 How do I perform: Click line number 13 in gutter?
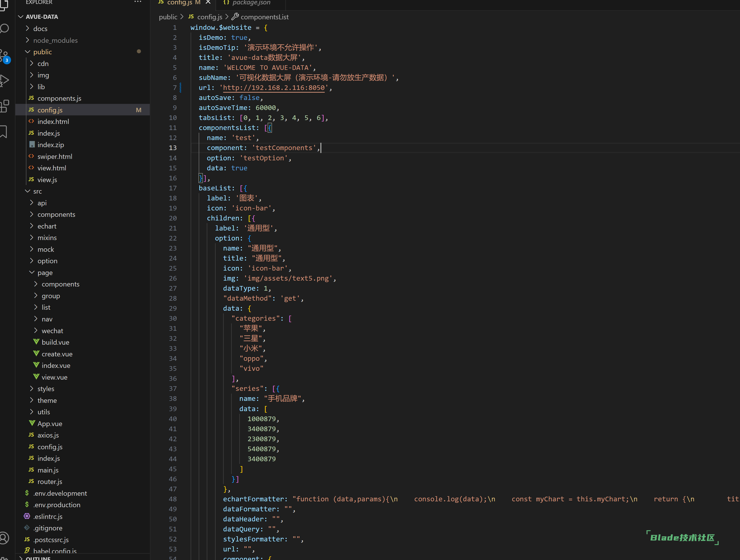point(173,148)
